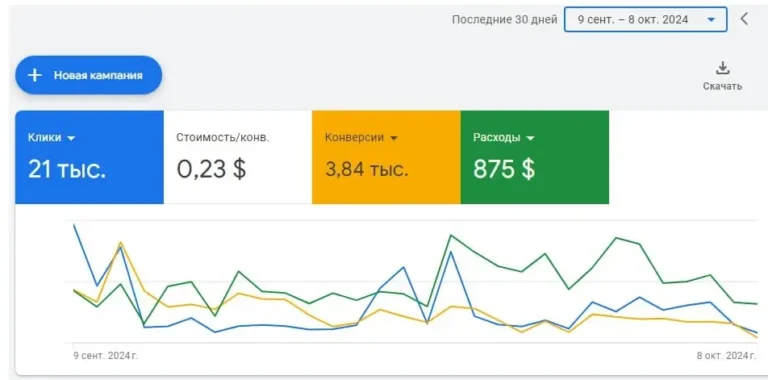Open the Расходы metric dropdown
Screen dimensions: 768x380
click(504, 138)
